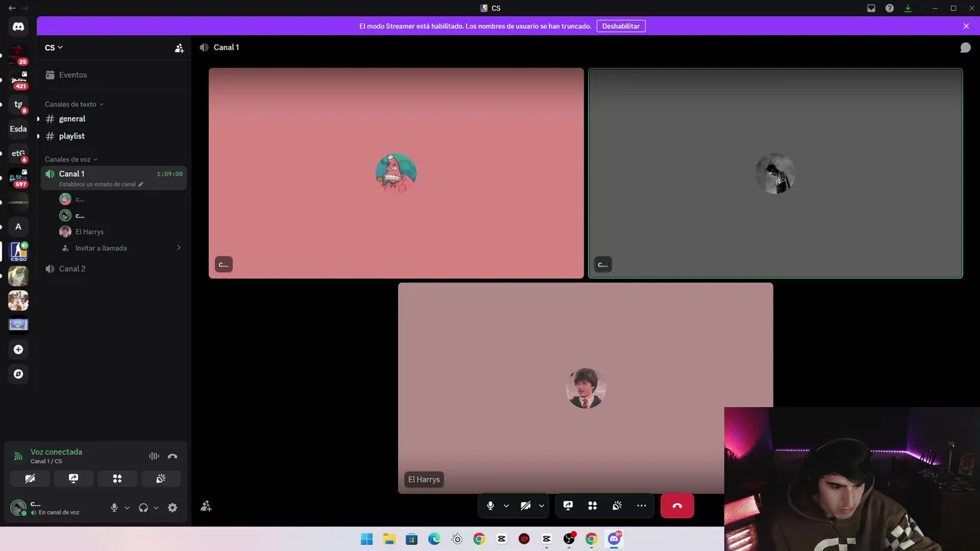The height and width of the screenshot is (551, 980).
Task: Click Deshabilitar in the Streamer mode banner
Action: pyautogui.click(x=621, y=26)
